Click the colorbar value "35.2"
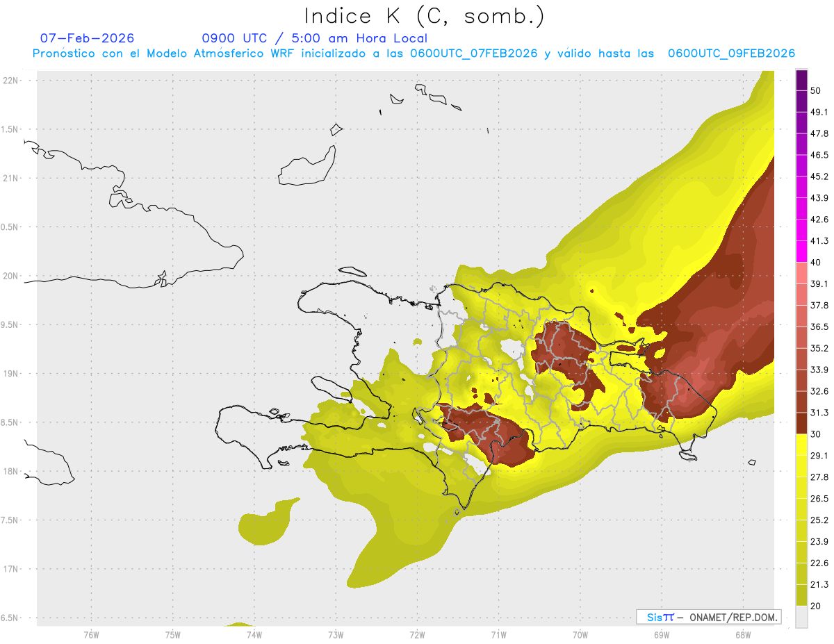The width and height of the screenshot is (834, 644). click(819, 348)
